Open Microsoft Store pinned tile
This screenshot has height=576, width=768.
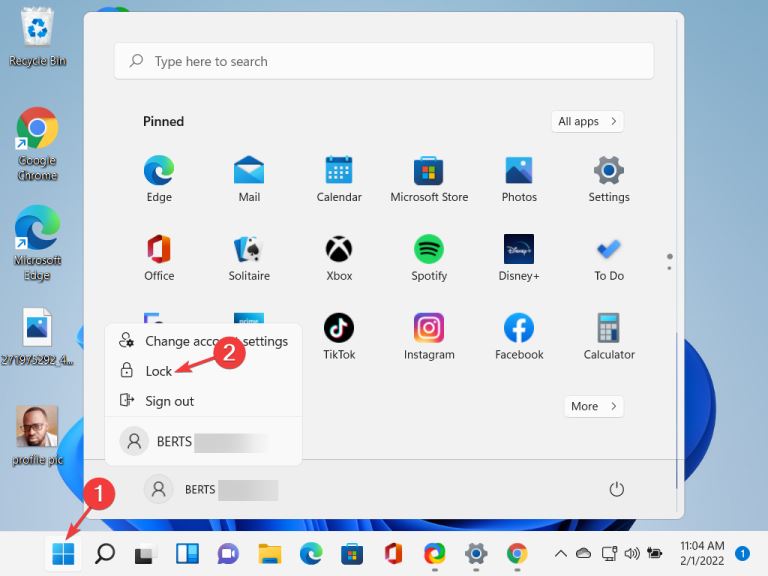pyautogui.click(x=429, y=178)
